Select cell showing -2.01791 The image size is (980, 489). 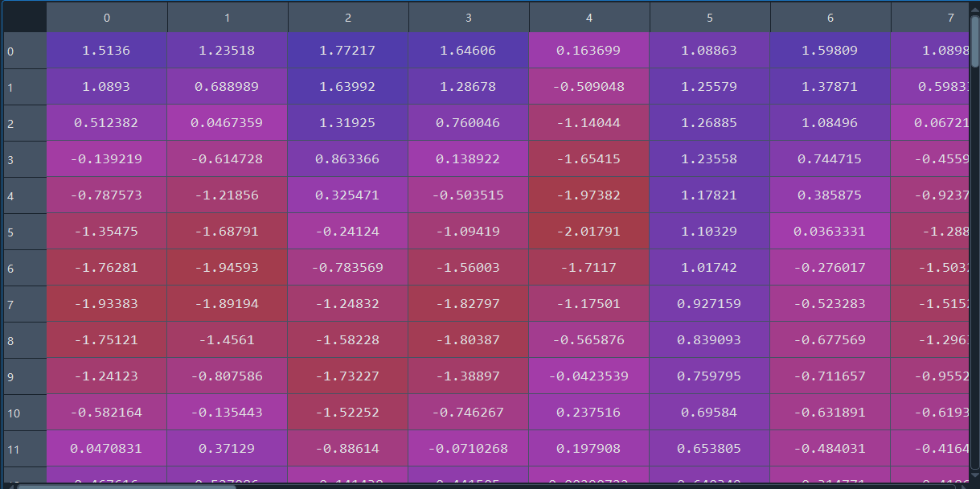pyautogui.click(x=589, y=232)
